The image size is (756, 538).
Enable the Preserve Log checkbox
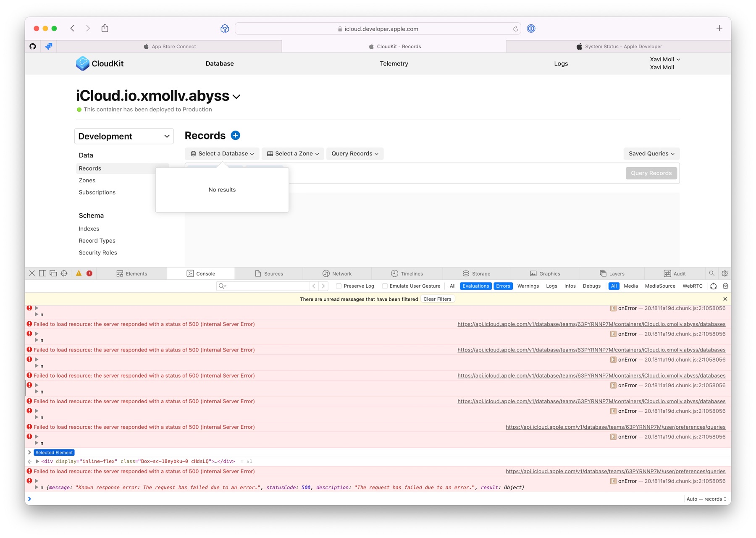click(339, 286)
